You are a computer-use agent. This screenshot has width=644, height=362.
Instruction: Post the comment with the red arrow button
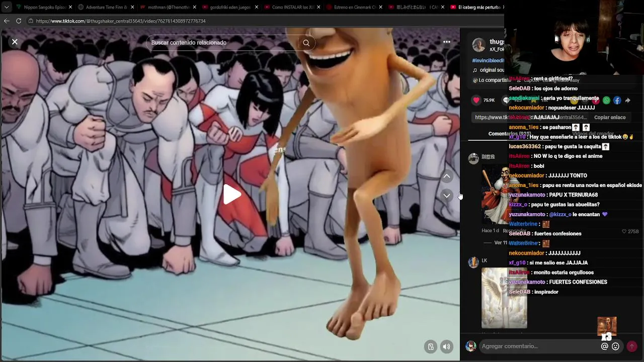pos(631,346)
